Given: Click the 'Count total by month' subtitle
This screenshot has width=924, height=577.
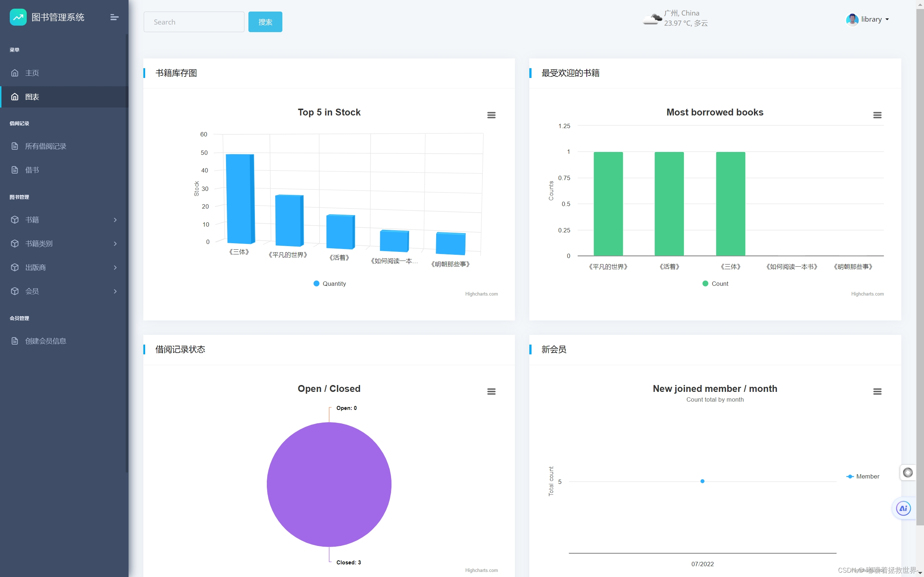Looking at the screenshot, I should tap(715, 399).
